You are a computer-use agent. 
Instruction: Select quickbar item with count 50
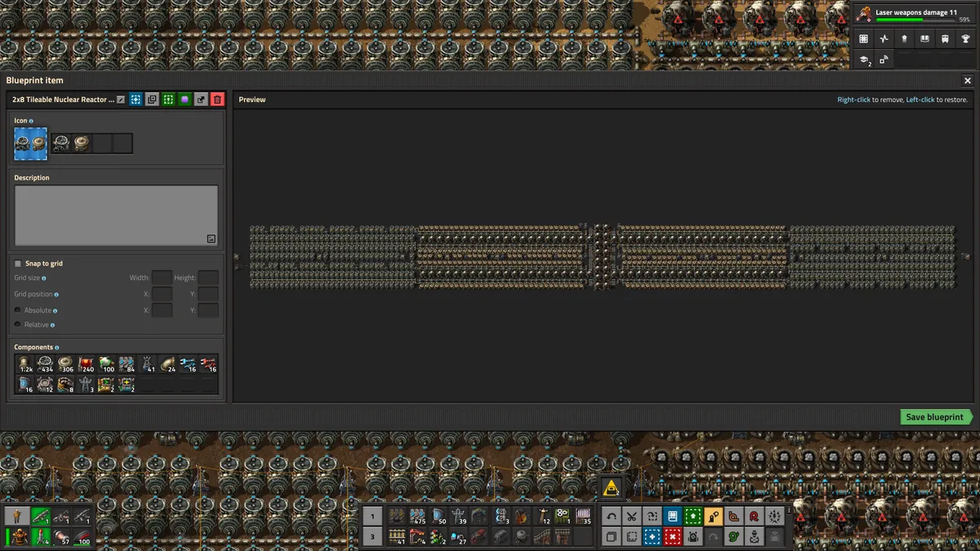click(x=438, y=516)
